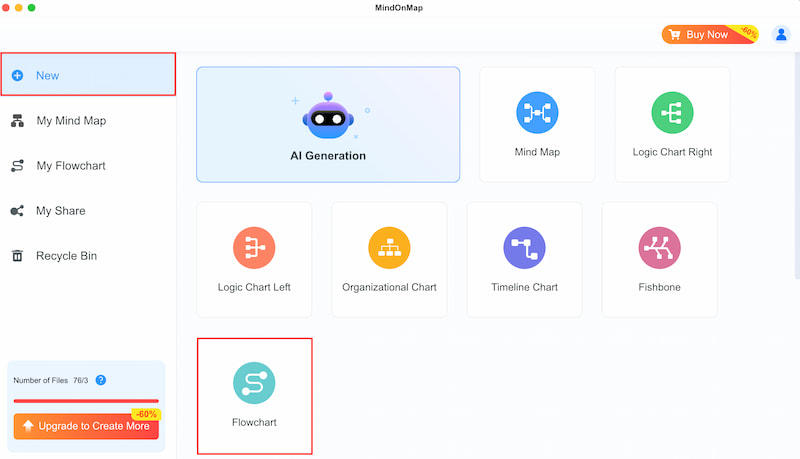Click the AI Generation title text
The width and height of the screenshot is (800, 459).
(328, 156)
